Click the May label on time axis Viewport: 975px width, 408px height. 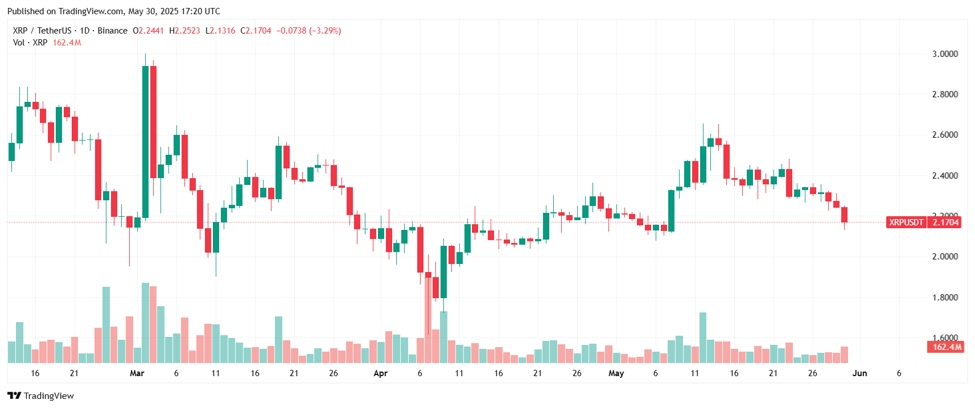click(616, 374)
